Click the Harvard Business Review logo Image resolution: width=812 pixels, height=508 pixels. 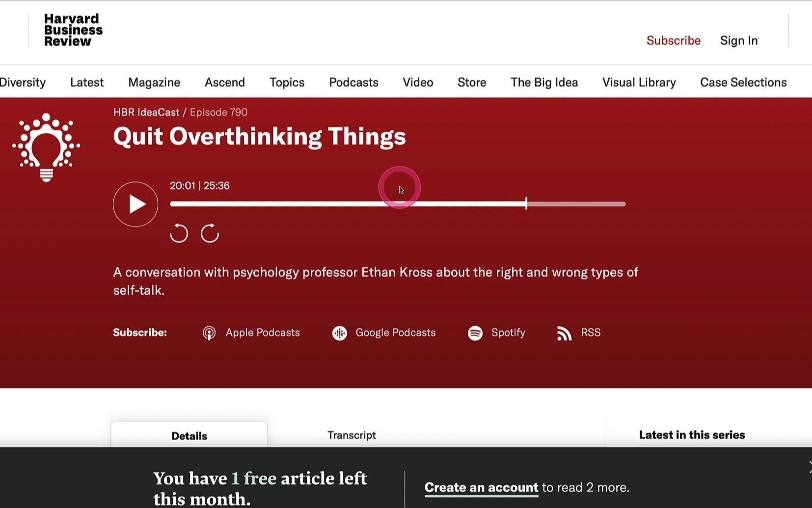[73, 30]
